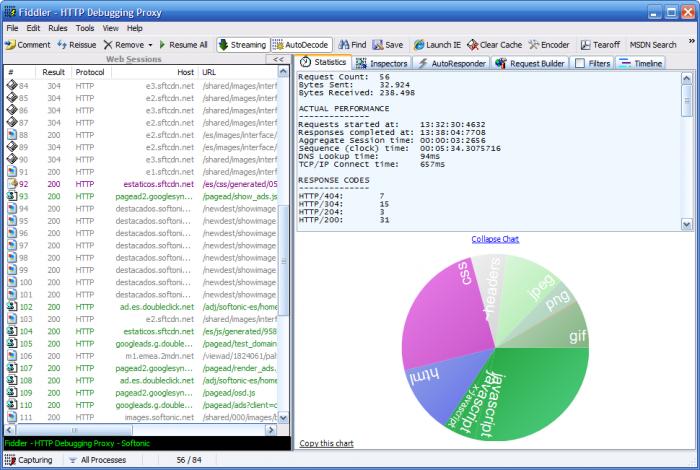Open the Remove dropdown arrow
This screenshot has height=470, width=700.
(x=150, y=45)
